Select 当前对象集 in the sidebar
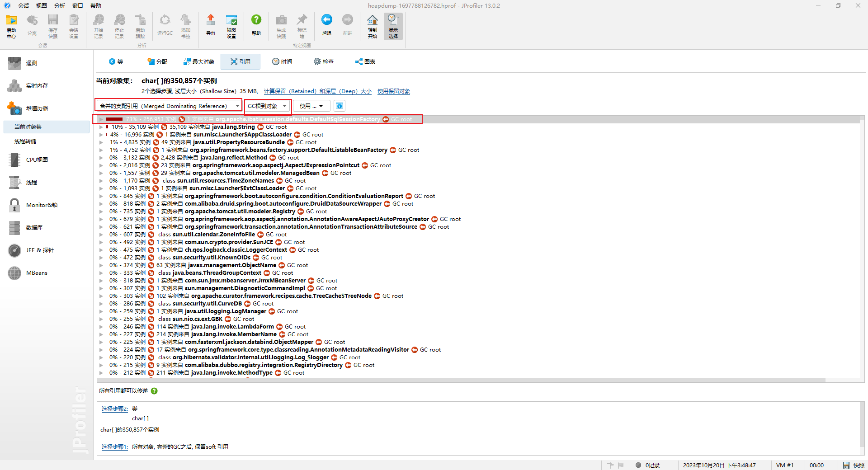868x470 pixels. [x=47, y=127]
